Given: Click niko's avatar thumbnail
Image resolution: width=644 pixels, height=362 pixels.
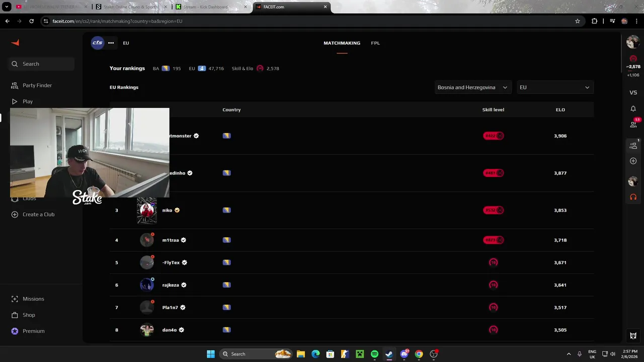Looking at the screenshot, I should pyautogui.click(x=147, y=210).
